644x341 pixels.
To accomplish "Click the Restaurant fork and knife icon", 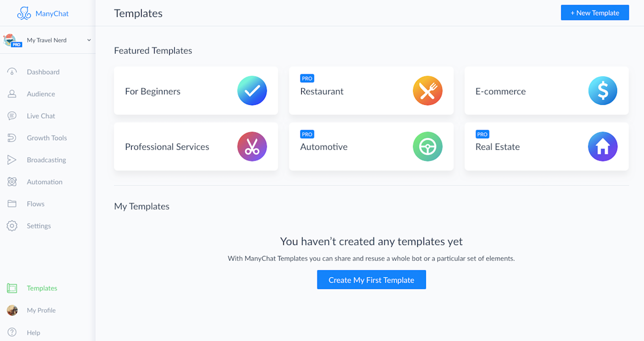I will (x=427, y=91).
